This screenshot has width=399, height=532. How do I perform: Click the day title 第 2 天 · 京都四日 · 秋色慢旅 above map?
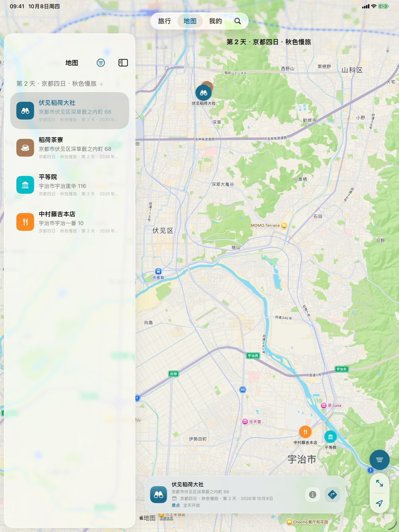(x=269, y=42)
